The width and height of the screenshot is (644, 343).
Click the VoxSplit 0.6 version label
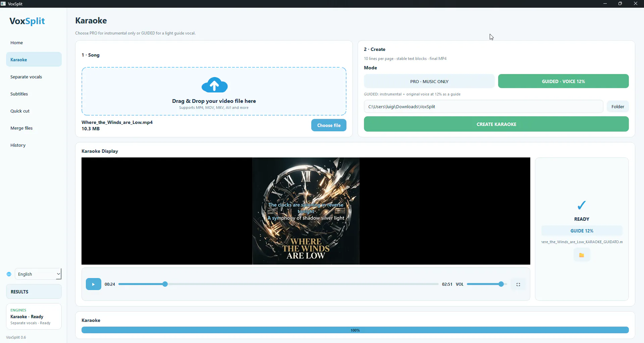pyautogui.click(x=16, y=337)
